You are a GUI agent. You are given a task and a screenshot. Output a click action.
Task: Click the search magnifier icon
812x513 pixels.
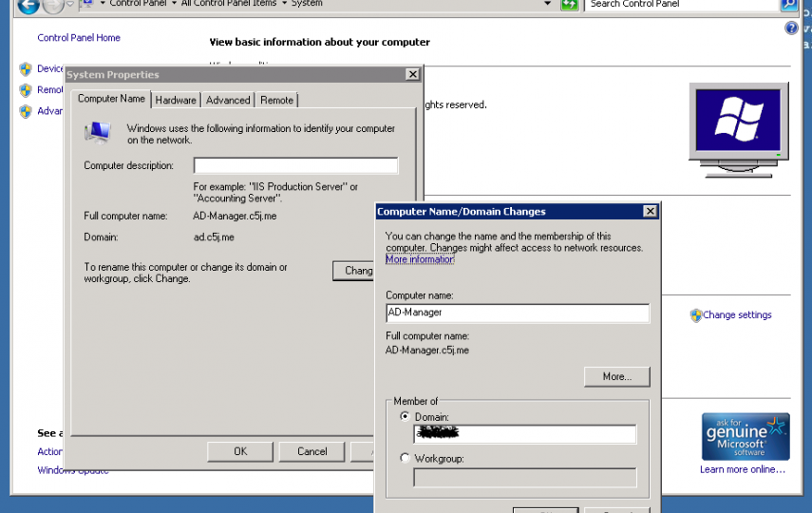788,5
